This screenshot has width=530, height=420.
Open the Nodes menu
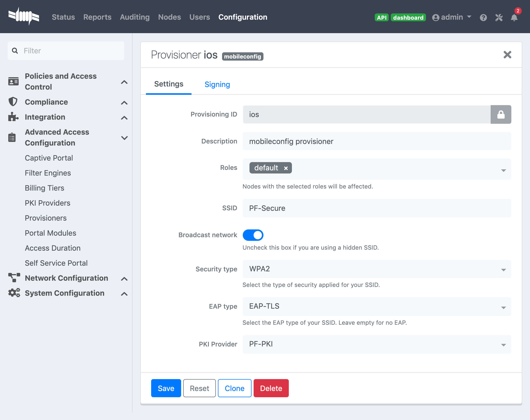pyautogui.click(x=169, y=17)
